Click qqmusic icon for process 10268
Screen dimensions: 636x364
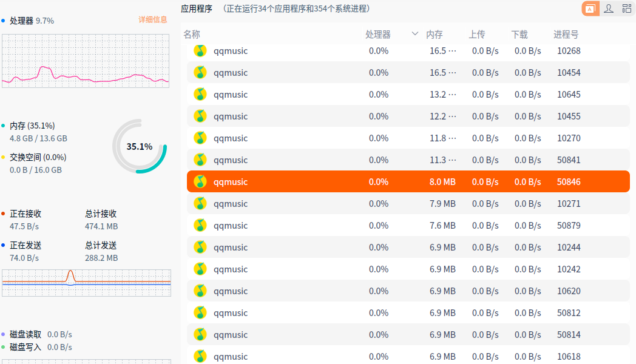pos(200,51)
